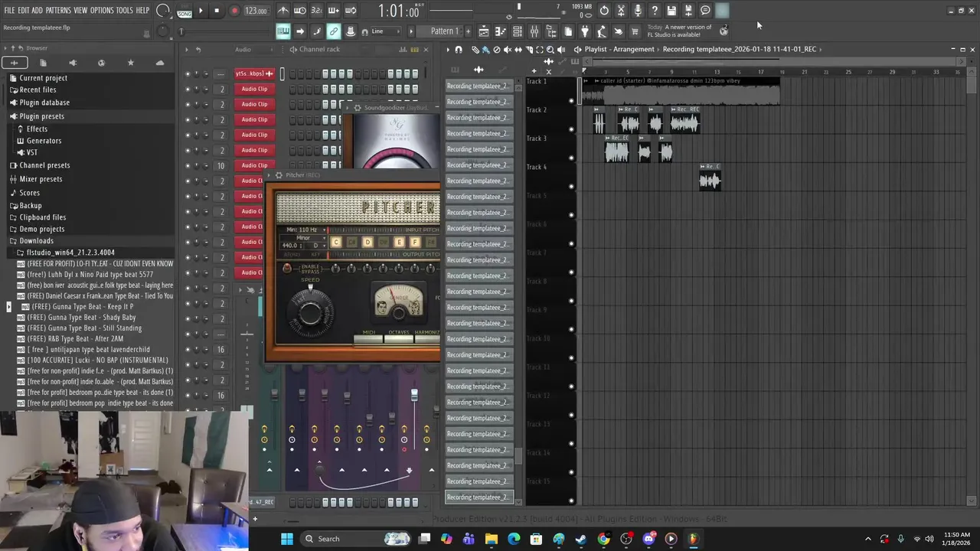Open the OPTIONS menu

point(102,11)
